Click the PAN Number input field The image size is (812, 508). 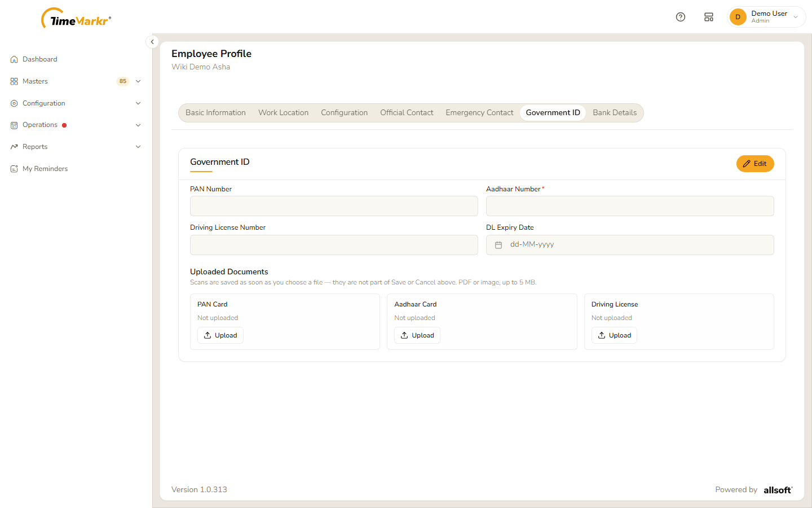click(334, 206)
